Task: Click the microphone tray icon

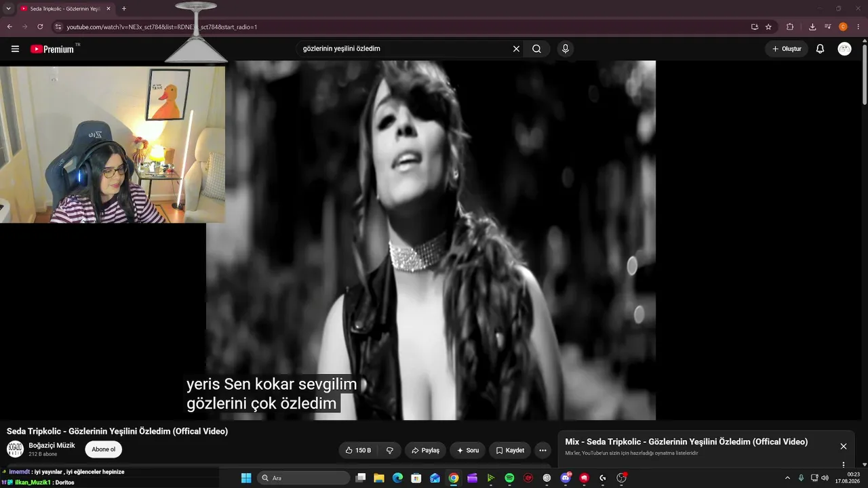Action: [801, 478]
